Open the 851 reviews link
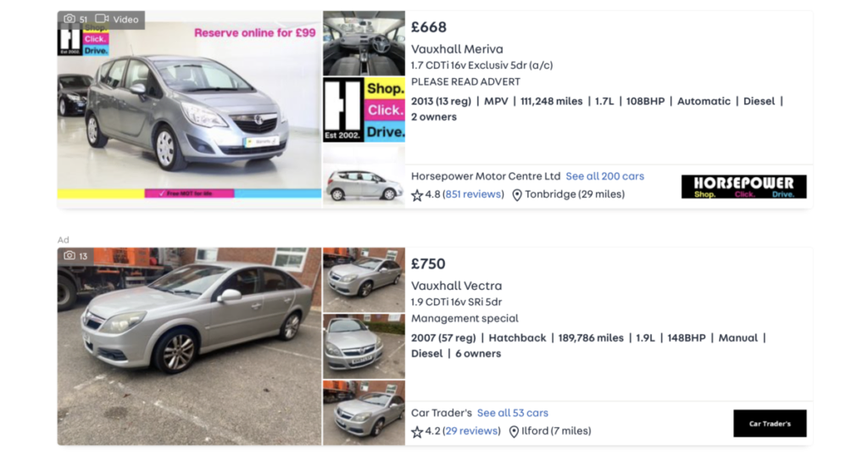Screen dimensions: 868x457 (473, 194)
